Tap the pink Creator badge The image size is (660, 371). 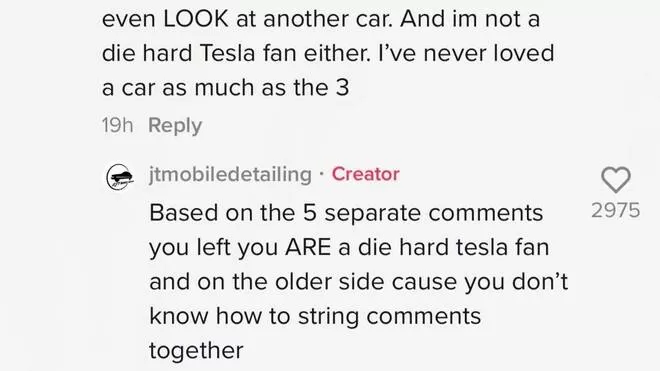tap(365, 174)
